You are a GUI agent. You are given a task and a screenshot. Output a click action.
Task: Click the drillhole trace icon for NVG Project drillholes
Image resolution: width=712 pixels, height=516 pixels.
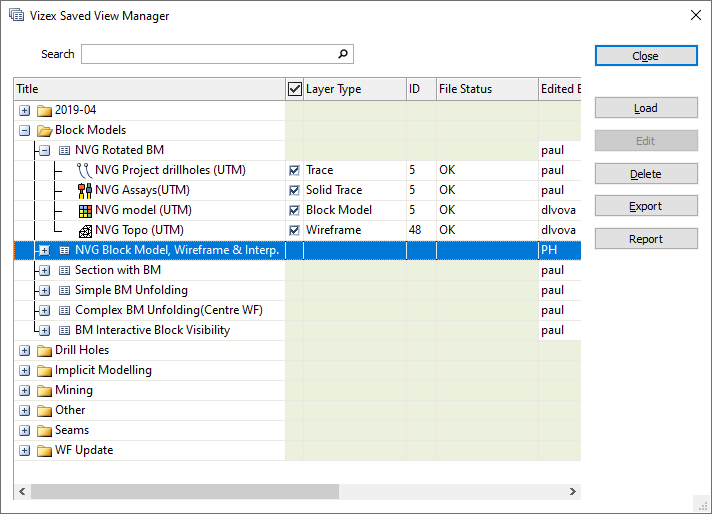tap(84, 170)
